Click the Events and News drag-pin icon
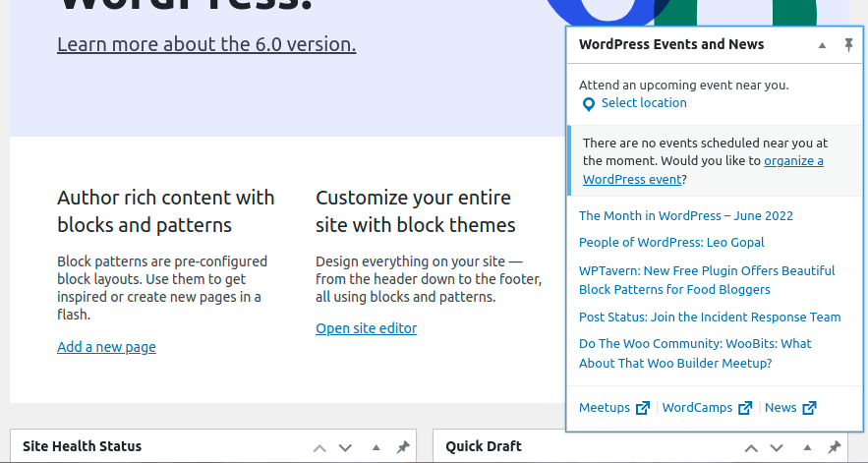 coord(848,45)
